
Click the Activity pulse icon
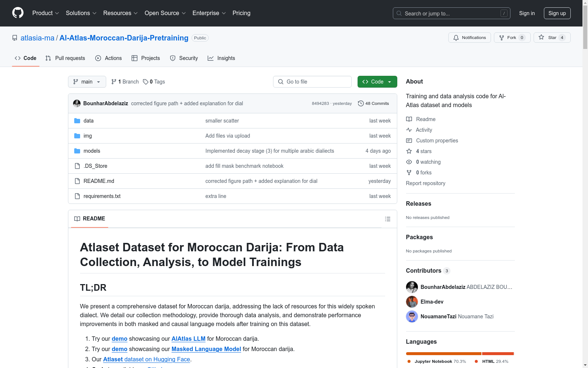click(409, 130)
